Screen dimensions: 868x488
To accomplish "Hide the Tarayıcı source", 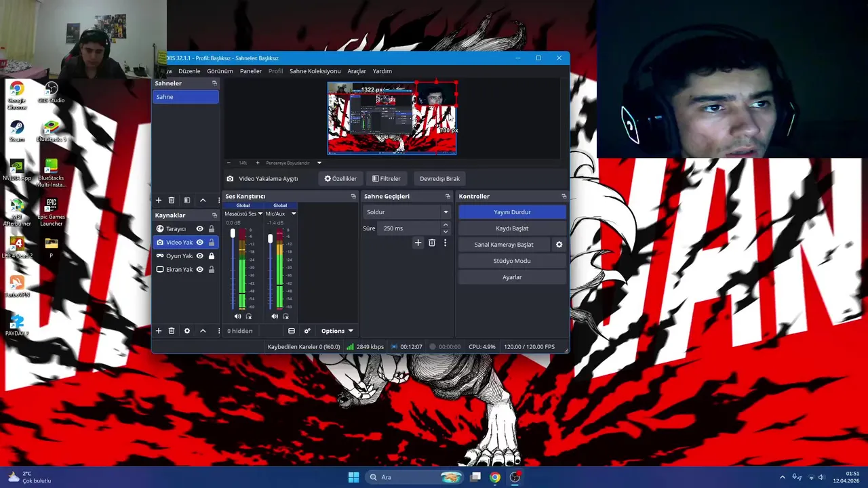I will [x=199, y=229].
